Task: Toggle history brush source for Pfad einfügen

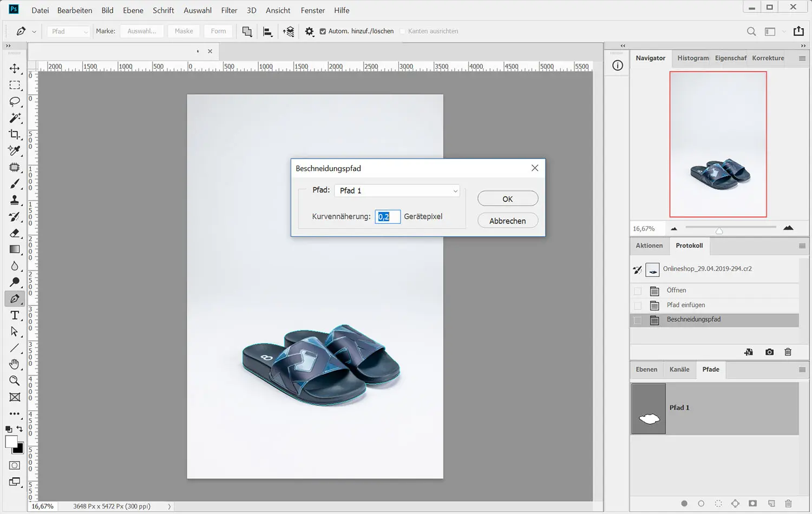Action: click(638, 305)
